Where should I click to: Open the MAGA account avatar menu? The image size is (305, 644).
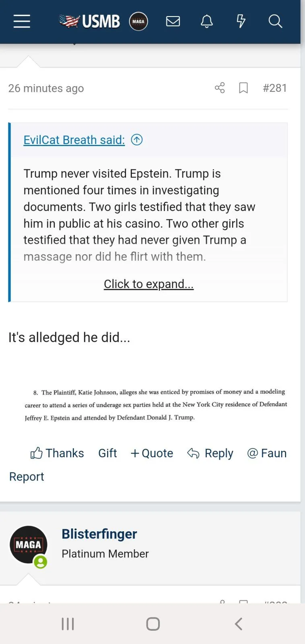click(138, 21)
